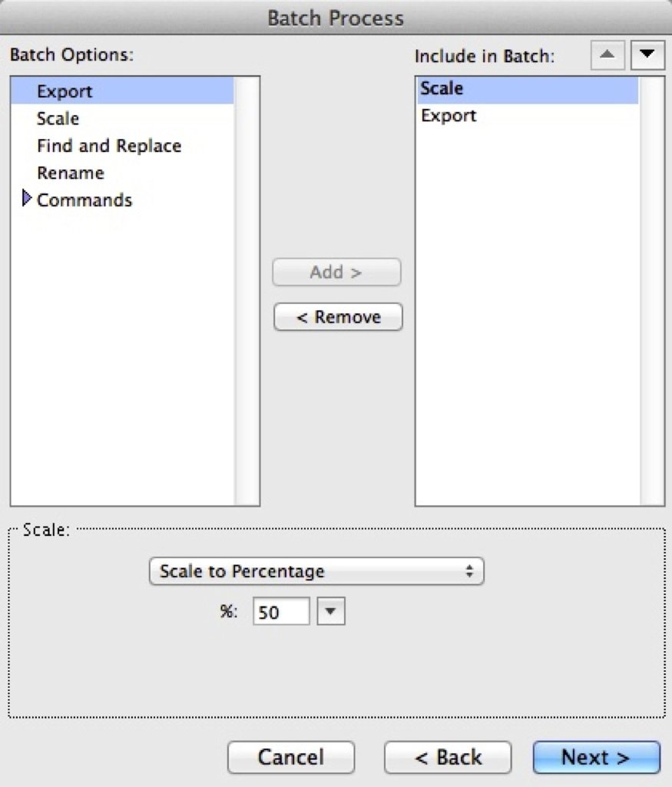
Task: Open the Scale to Percentage dropdown
Action: point(316,571)
